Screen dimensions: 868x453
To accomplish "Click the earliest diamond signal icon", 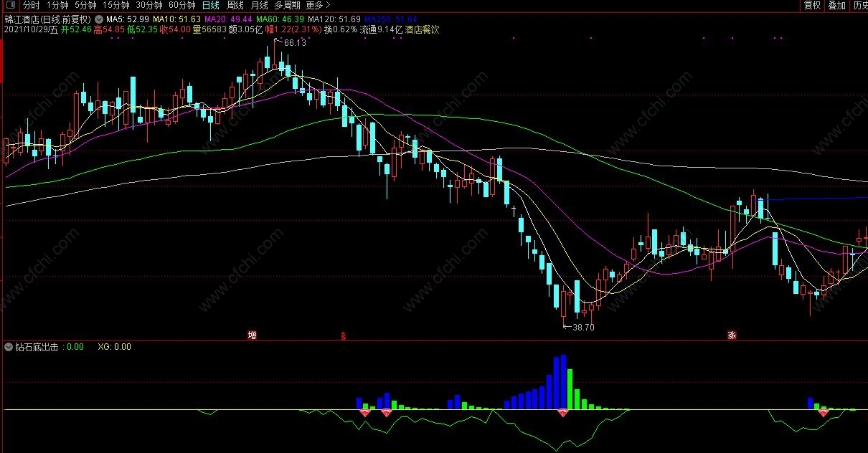I will [x=365, y=413].
